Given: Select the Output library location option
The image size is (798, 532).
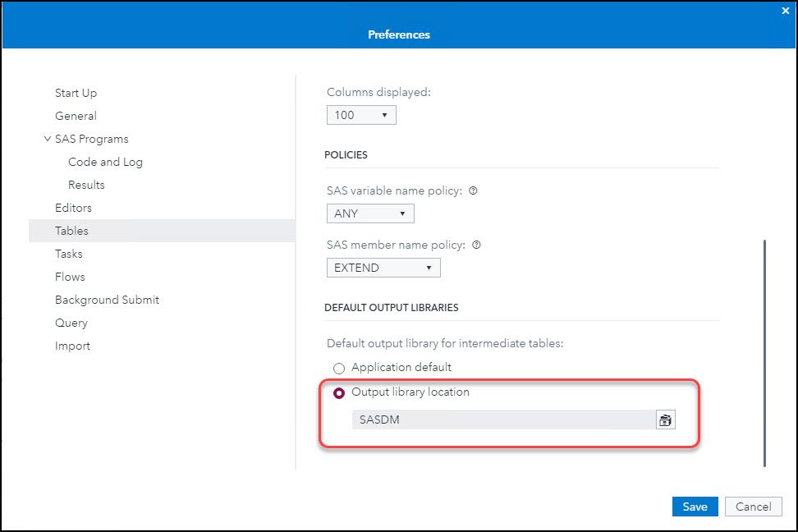Looking at the screenshot, I should [x=339, y=392].
